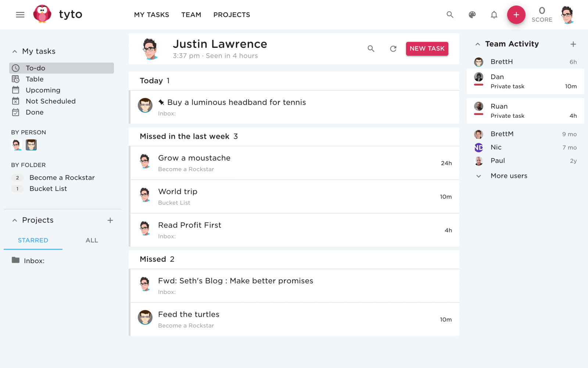Collapse the Team Activity panel
Screen dimensions: 588x368
pyautogui.click(x=478, y=44)
